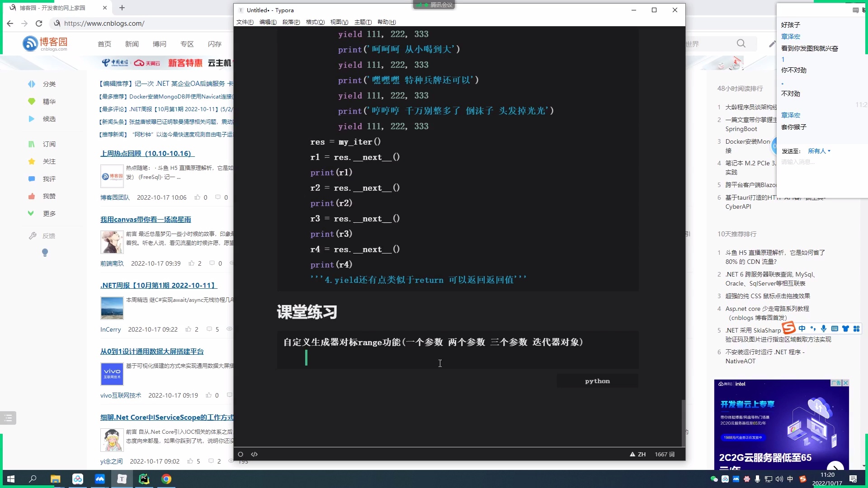Open the python language selector on the code block
Viewport: 868px width, 488px height.
click(x=597, y=380)
